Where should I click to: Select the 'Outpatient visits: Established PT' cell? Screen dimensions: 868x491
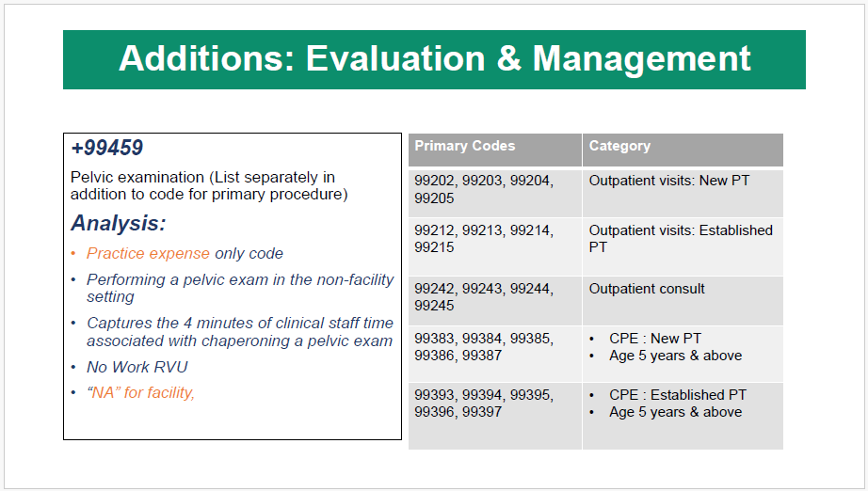pos(680,238)
